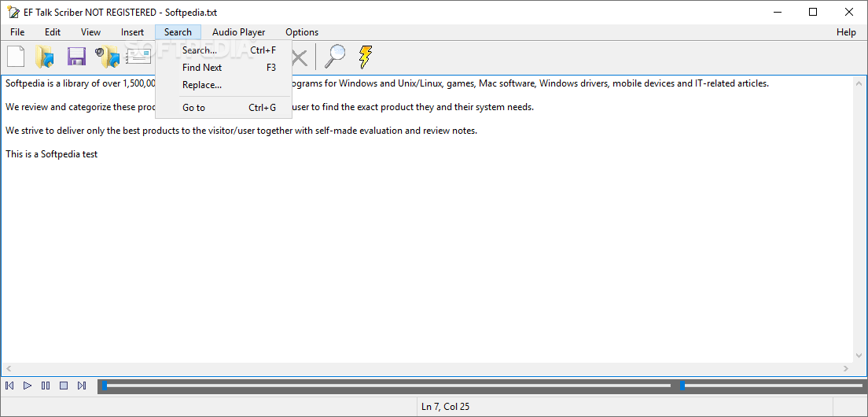Skip to audio start with previous button
Viewport: 868px width, 417px height.
click(x=9, y=386)
